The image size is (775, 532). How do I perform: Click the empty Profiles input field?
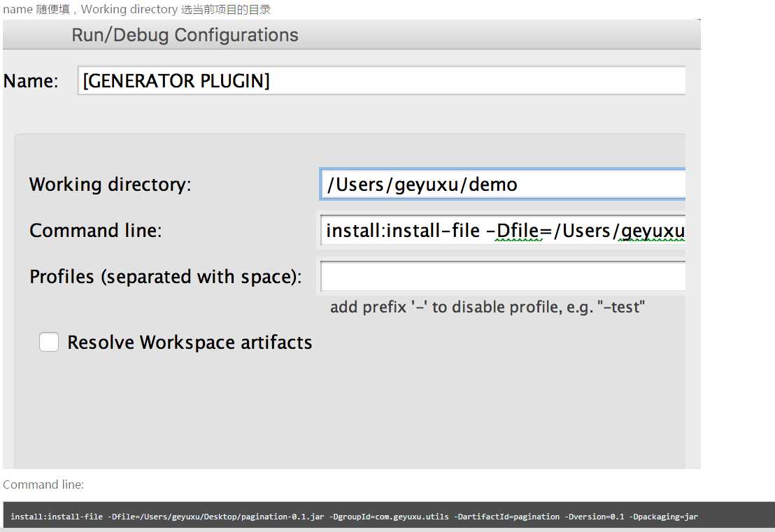pos(502,277)
